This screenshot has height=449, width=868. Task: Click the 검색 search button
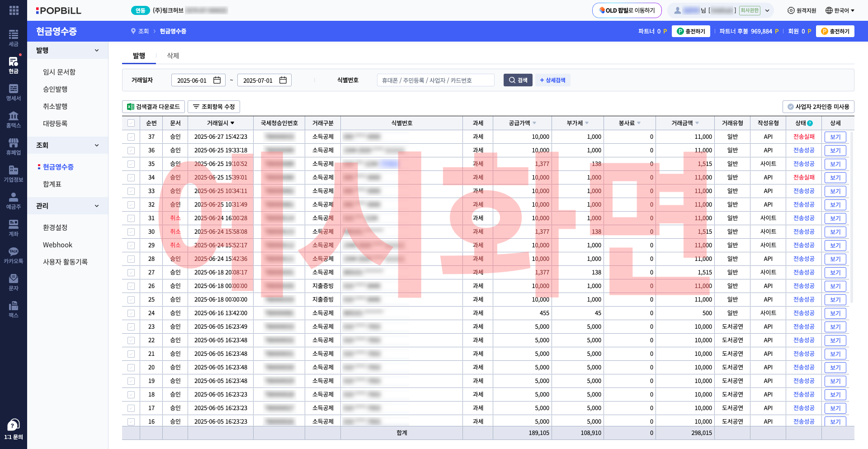(x=518, y=80)
